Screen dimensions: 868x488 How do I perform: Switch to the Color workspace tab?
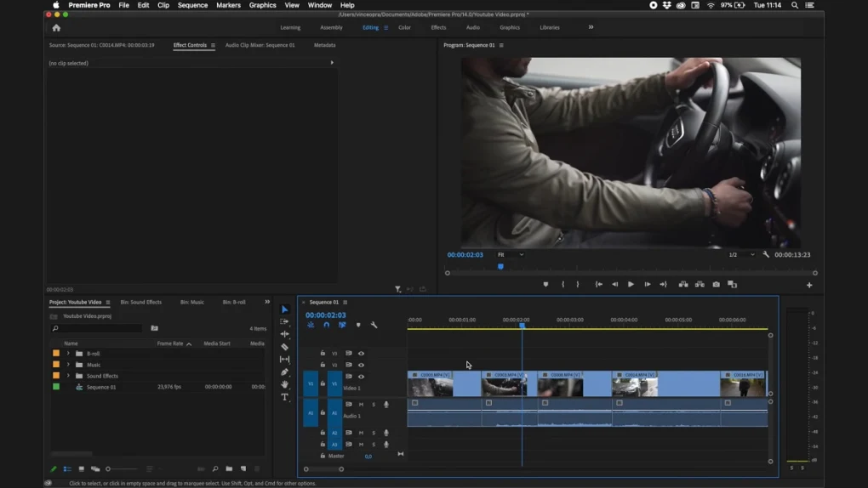click(405, 27)
